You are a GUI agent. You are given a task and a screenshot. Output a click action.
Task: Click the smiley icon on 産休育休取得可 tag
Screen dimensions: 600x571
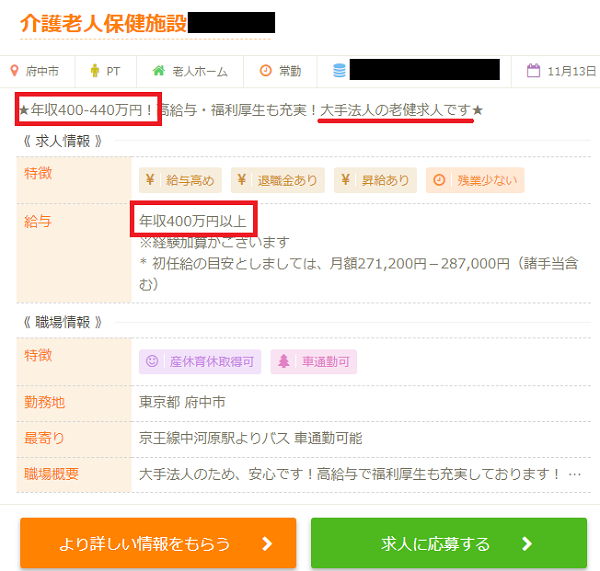(152, 362)
